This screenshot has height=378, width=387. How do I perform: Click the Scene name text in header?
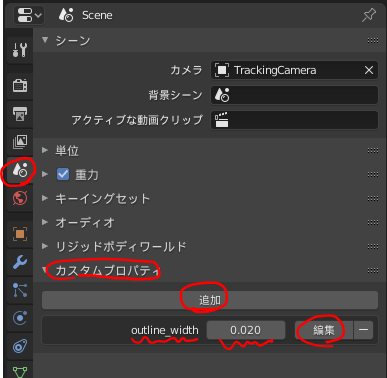pos(97,15)
